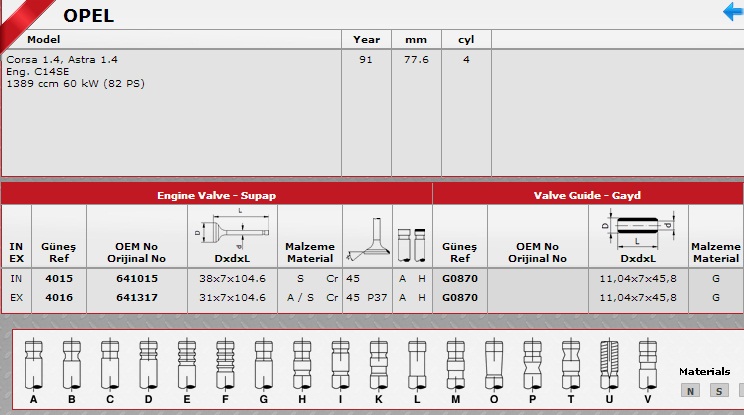Viewport: 744px width, 415px height.
Task: Choose valve stem type L icon
Action: (x=416, y=364)
